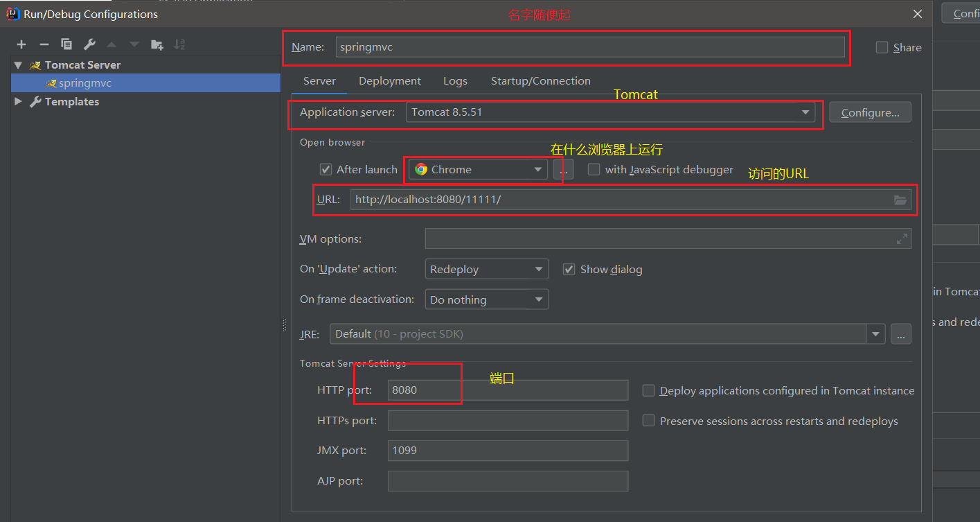Switch to the Deployment tab
This screenshot has height=522, width=980.
[x=390, y=81]
